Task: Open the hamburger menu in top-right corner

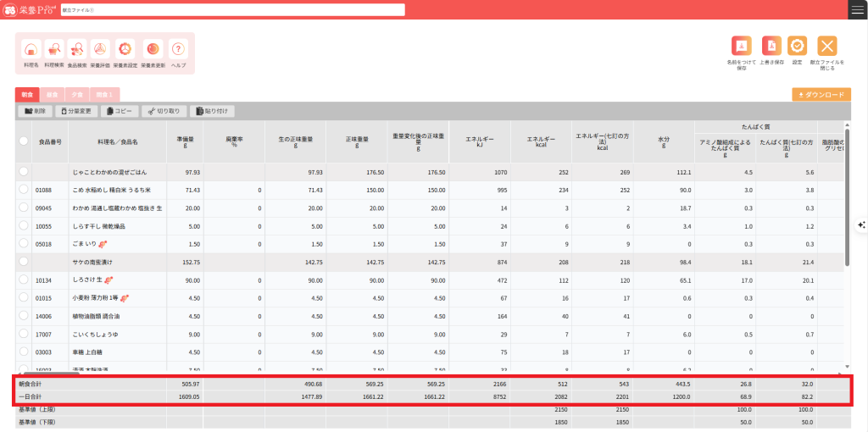Action: (x=857, y=9)
